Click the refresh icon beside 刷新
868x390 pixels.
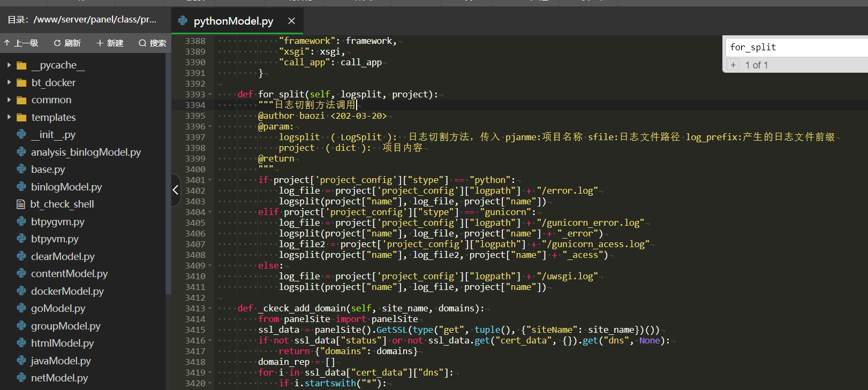click(57, 43)
